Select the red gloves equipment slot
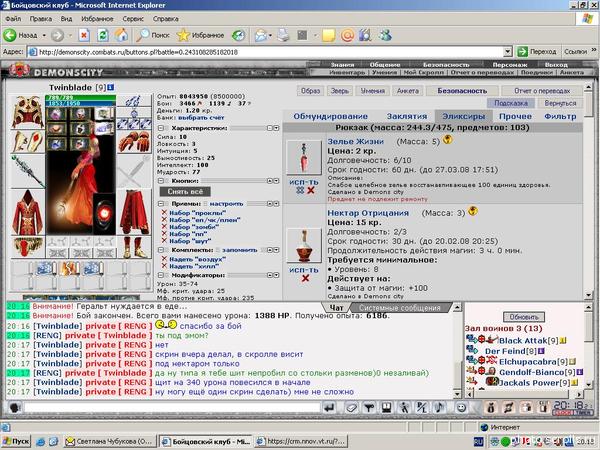This screenshot has height=450, width=600. [x=134, y=142]
